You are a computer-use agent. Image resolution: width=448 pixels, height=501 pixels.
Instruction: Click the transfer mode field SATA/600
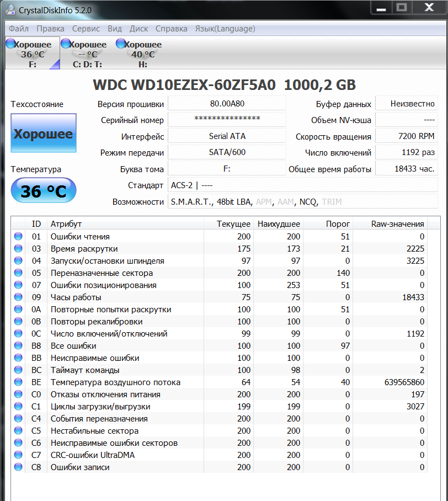[227, 152]
